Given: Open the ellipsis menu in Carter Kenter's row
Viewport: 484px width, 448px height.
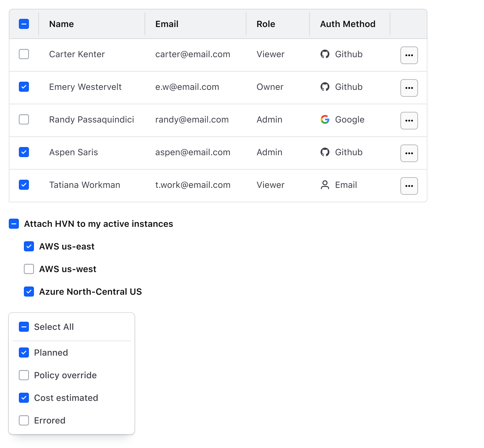Looking at the screenshot, I should [x=409, y=55].
